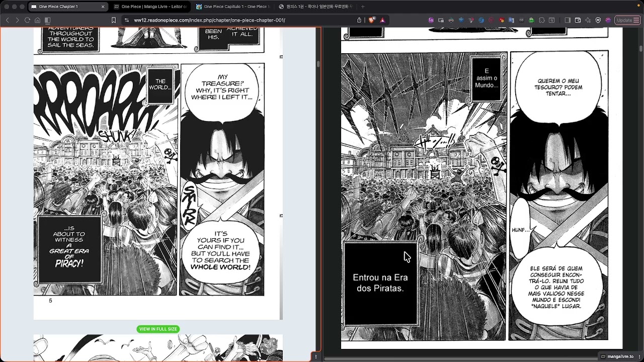Screen dimensions: 644x362
Task: Click the page number 5 text
Action: click(x=50, y=301)
